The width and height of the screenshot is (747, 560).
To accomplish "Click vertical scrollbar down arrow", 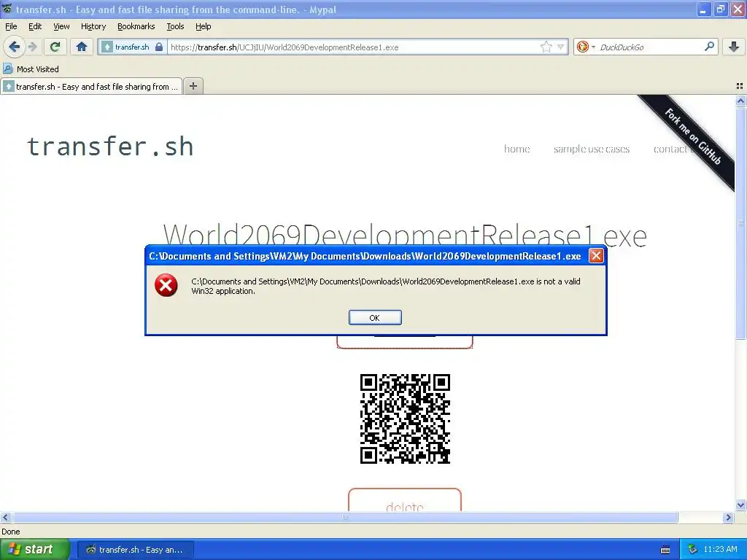I will click(740, 505).
